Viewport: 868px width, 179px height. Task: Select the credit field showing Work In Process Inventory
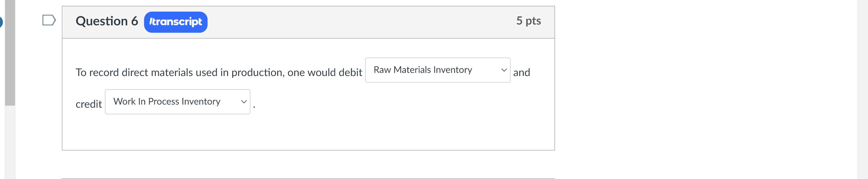coord(167,101)
